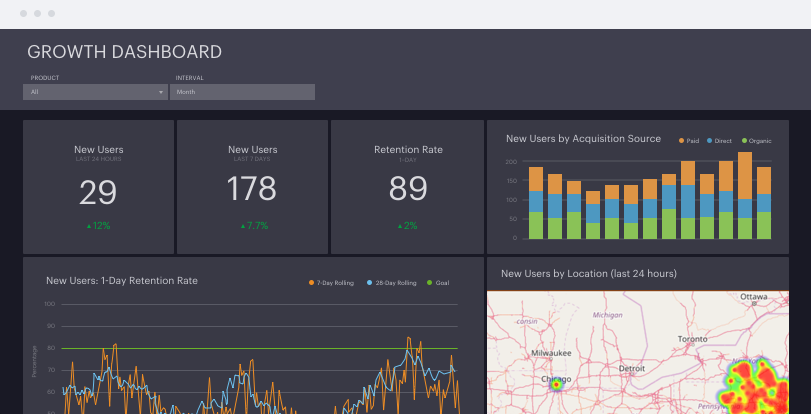
Task: Select the New Users last 7 days card
Action: click(252, 187)
